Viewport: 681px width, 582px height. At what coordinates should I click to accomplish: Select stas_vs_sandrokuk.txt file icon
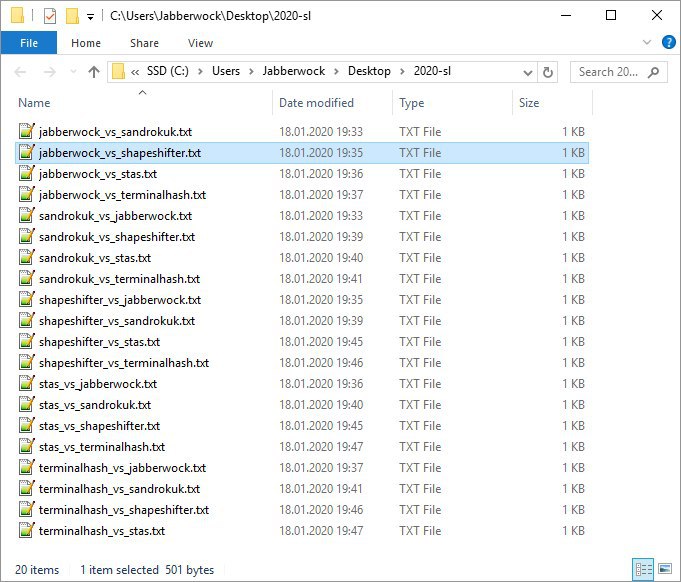[x=26, y=404]
